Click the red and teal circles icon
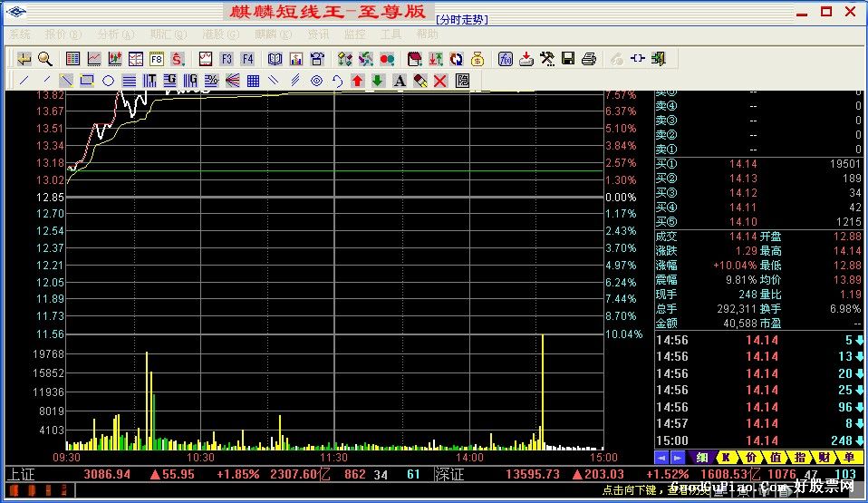This screenshot has height=503, width=868. [x=387, y=59]
